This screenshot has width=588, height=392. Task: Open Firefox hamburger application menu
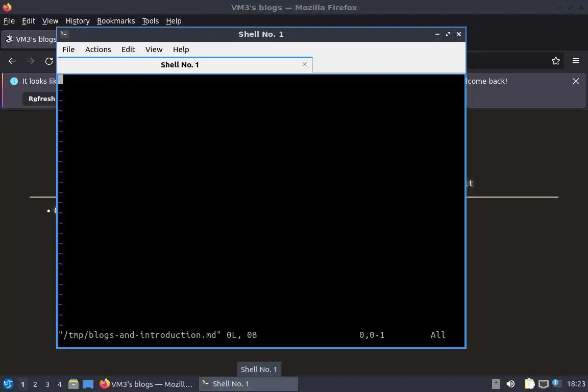[576, 61]
